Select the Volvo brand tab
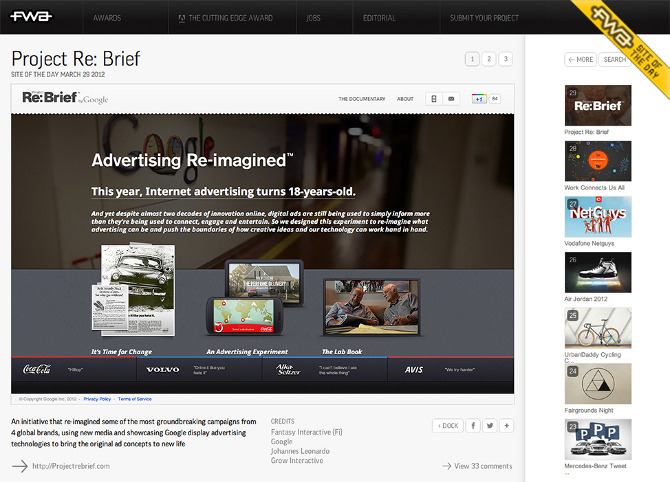 pyautogui.click(x=199, y=369)
